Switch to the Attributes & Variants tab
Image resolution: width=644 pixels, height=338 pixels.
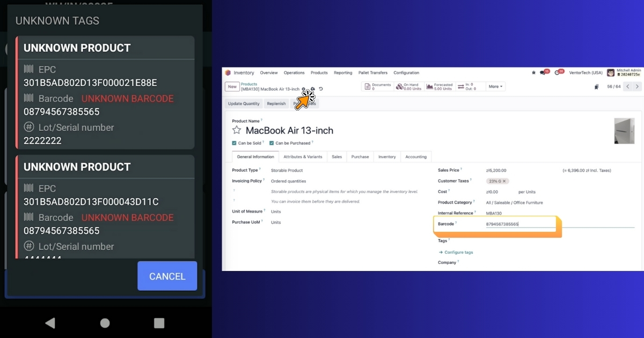[303, 157]
